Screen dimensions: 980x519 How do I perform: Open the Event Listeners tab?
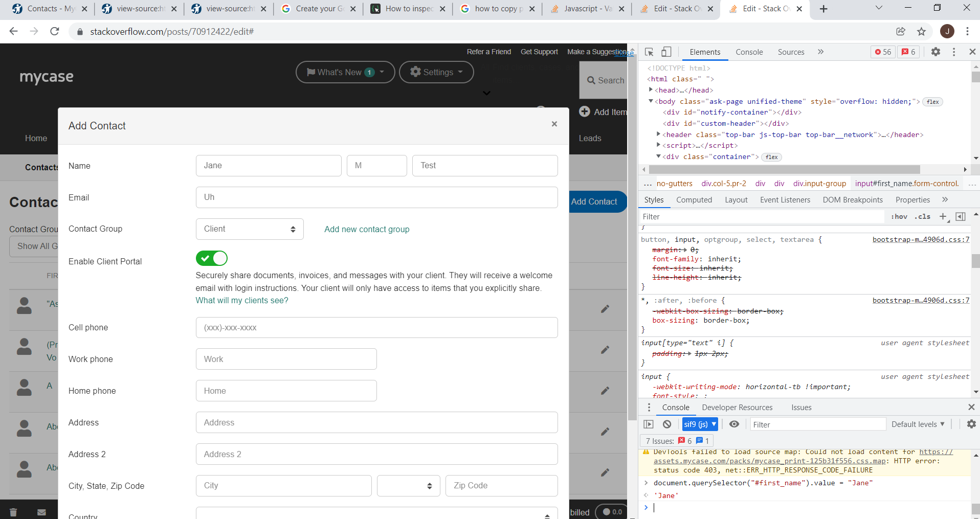pos(785,200)
